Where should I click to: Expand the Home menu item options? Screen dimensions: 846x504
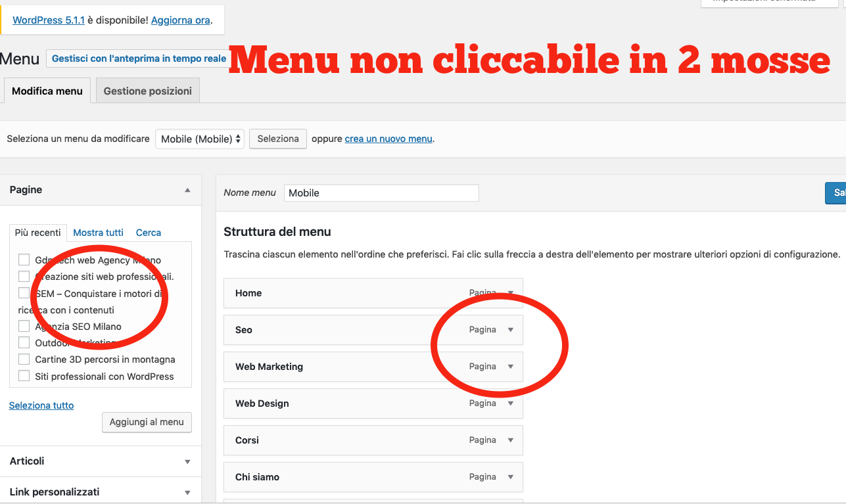pos(511,293)
